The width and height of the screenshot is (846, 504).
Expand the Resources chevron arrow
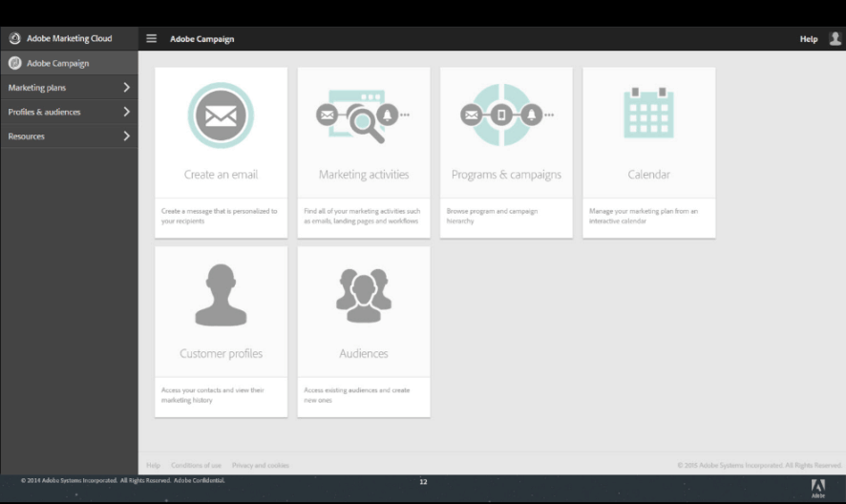click(126, 136)
